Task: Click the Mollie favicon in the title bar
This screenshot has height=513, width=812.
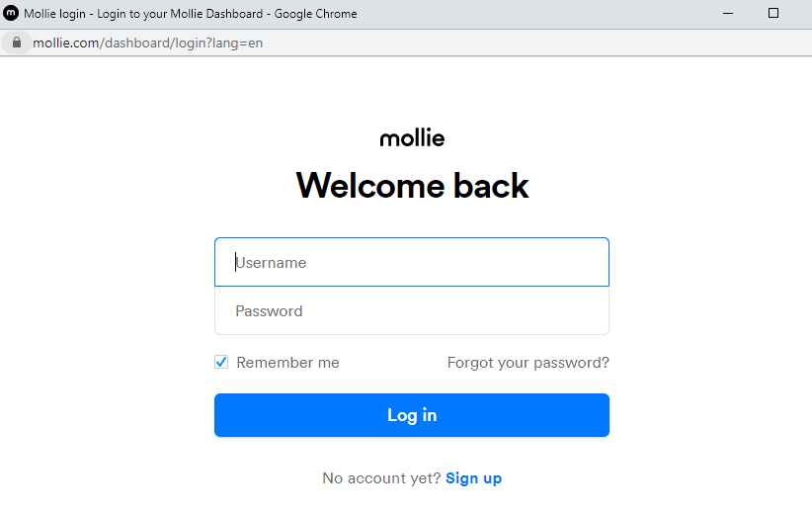Action: click(11, 14)
